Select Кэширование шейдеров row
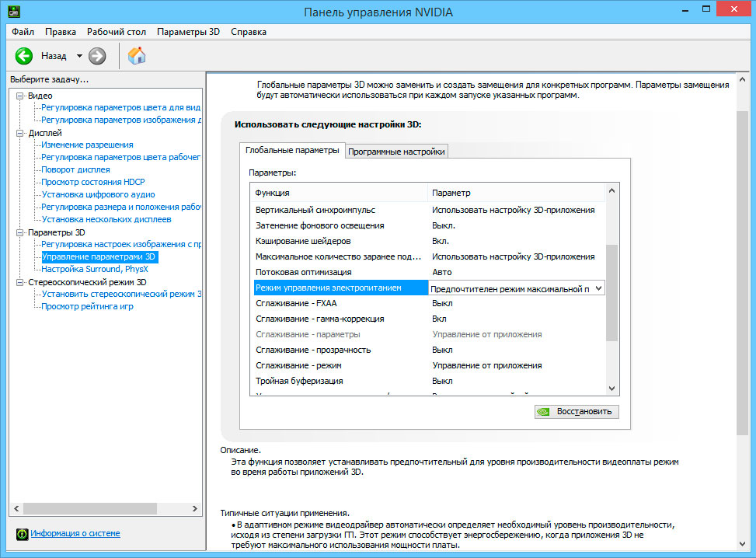756x558 pixels. [x=427, y=241]
